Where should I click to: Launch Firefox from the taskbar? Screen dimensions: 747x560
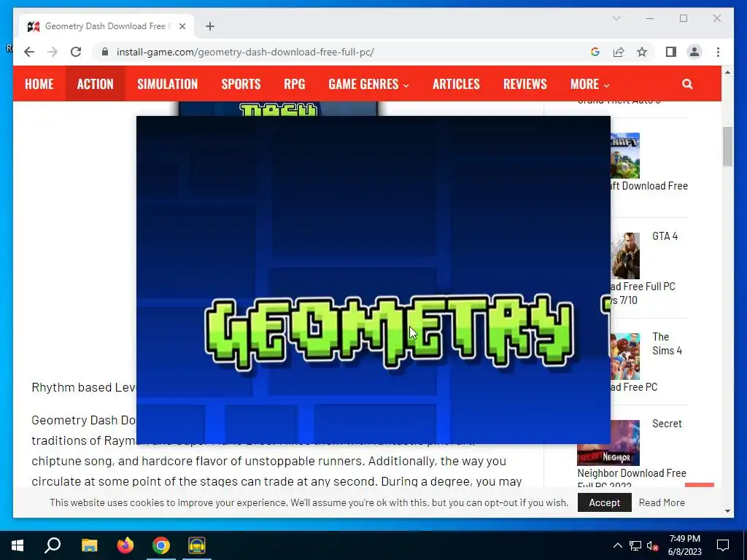tap(125, 545)
